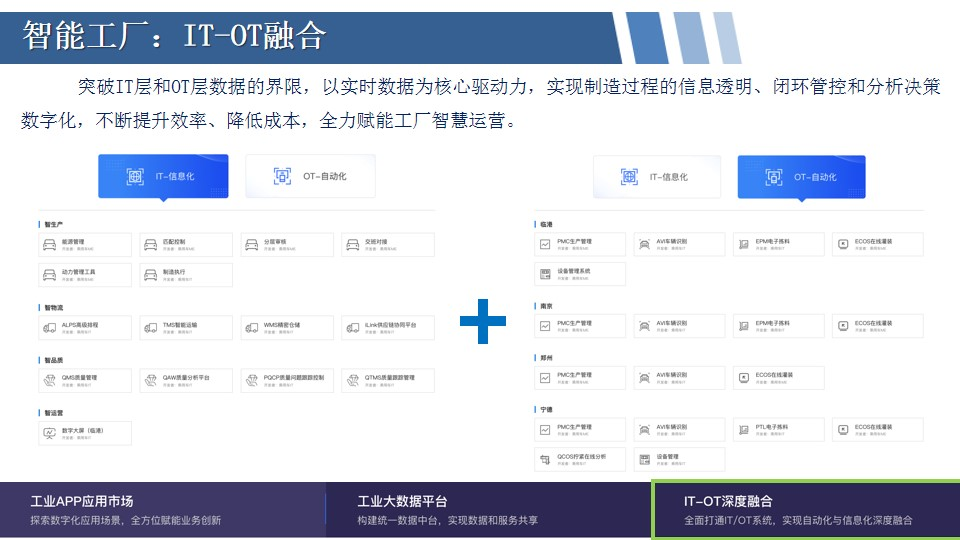Click the car icon of 动力管理工具
Screen dimensions: 960x540
tap(50, 275)
